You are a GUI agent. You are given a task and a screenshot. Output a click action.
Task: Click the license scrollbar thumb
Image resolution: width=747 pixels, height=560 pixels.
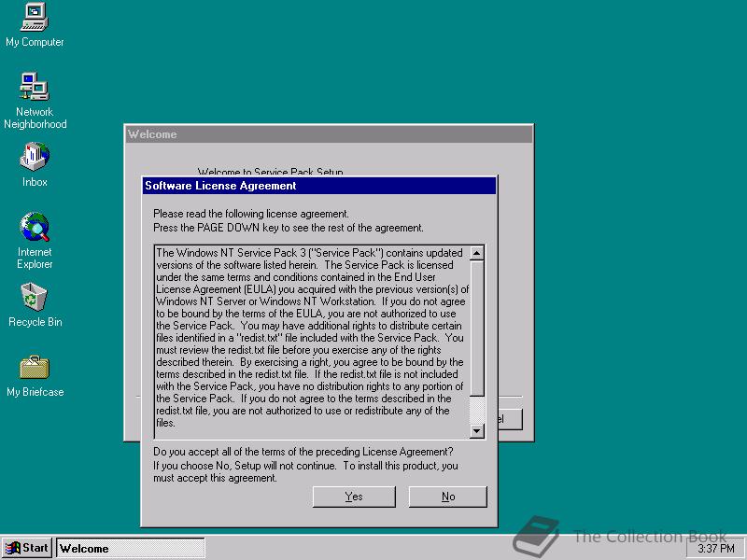coord(477,329)
